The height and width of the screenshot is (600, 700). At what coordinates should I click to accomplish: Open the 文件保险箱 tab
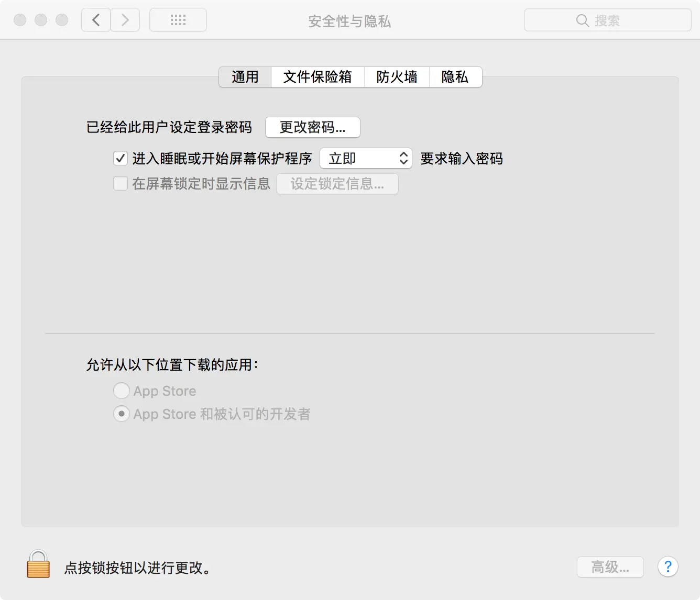(318, 77)
